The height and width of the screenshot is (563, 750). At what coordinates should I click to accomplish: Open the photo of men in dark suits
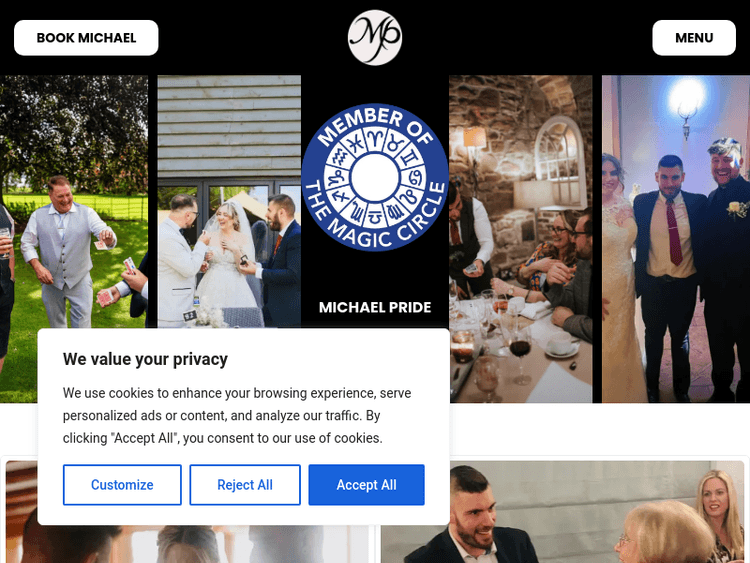coord(675,239)
